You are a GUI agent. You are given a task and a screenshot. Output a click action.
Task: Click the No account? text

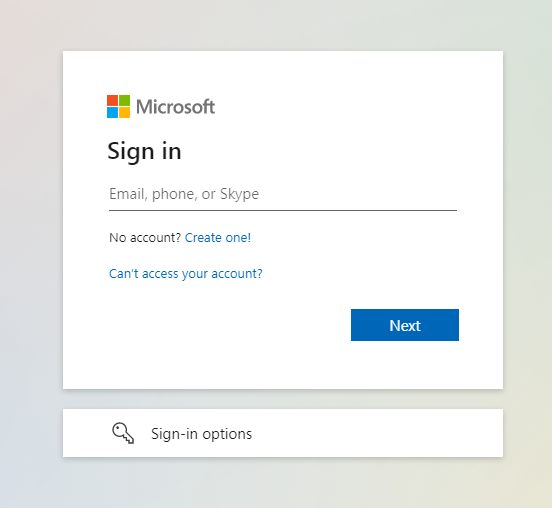click(145, 238)
